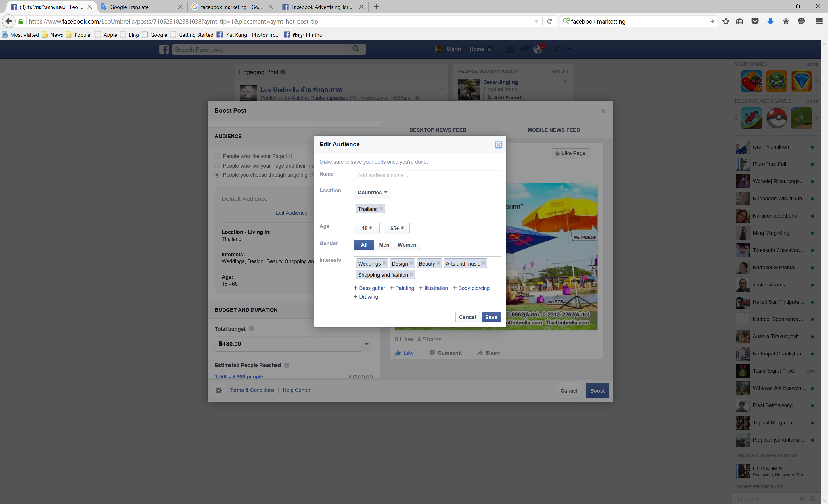Click the Like Page button in preview

tap(570, 153)
